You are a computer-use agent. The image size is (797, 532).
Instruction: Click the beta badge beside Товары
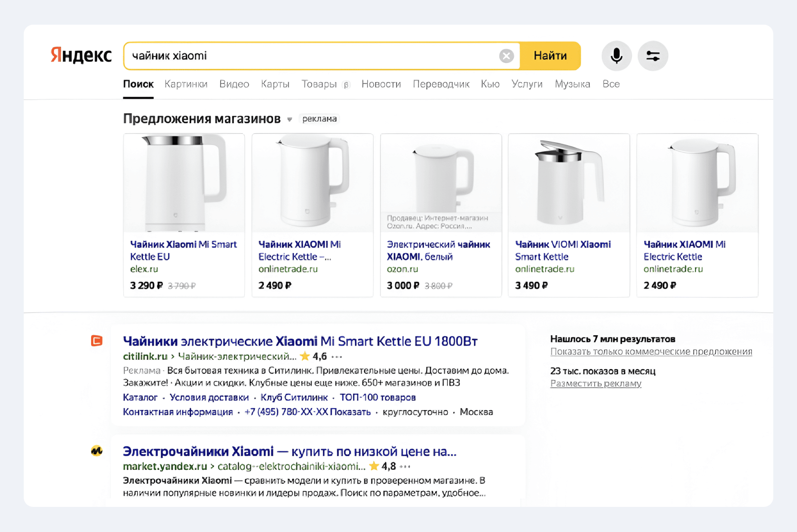pyautogui.click(x=346, y=85)
